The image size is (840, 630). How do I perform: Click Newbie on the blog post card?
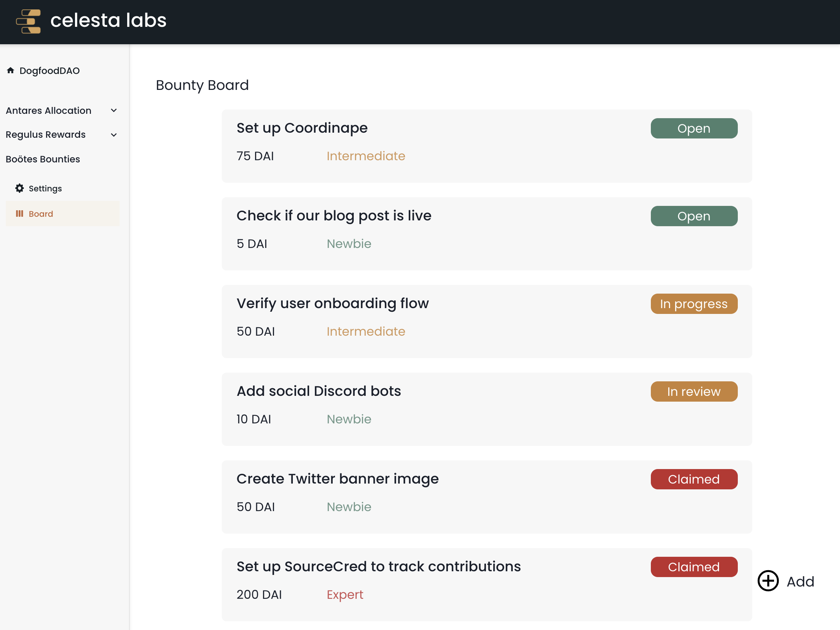pos(349,244)
